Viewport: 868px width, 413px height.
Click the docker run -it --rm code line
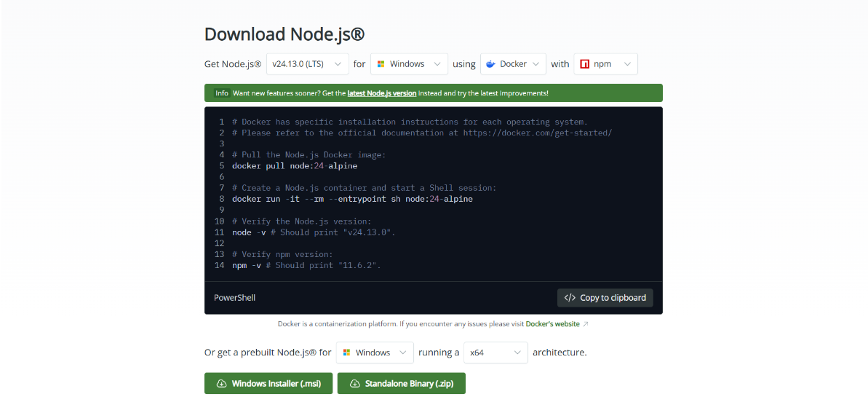tap(353, 199)
